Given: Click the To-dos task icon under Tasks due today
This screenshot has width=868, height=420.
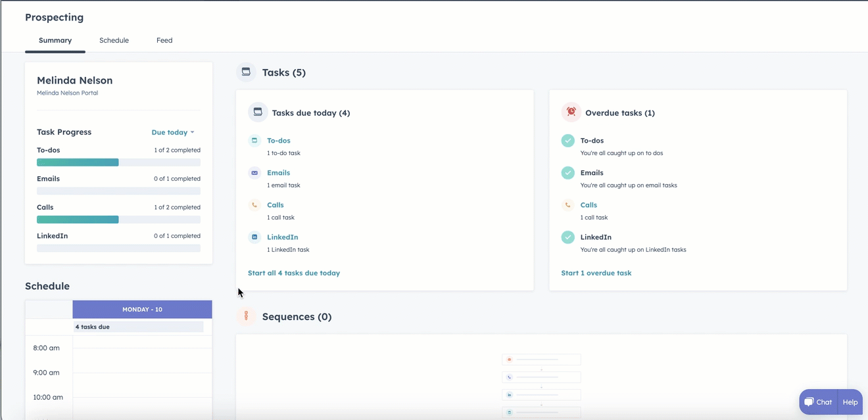Looking at the screenshot, I should click(254, 140).
